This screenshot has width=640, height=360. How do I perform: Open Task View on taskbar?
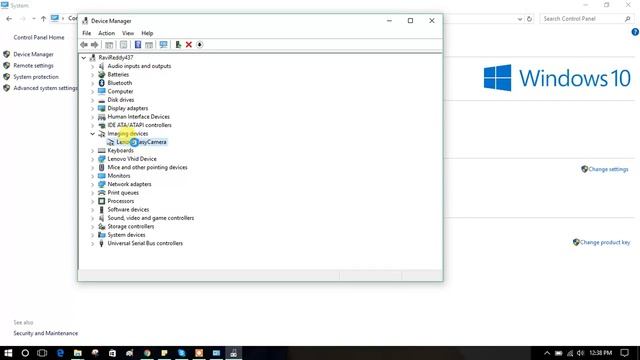coord(42,353)
